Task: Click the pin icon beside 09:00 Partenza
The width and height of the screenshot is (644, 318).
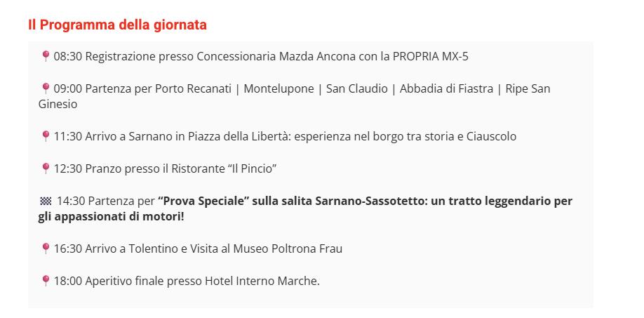Action: tap(46, 88)
